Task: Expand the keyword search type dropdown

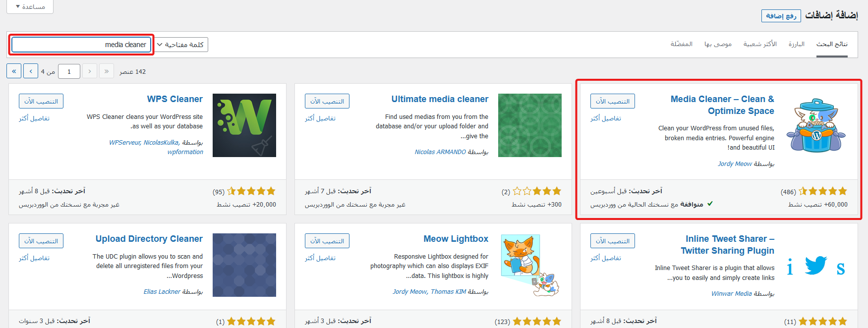Action: point(181,45)
